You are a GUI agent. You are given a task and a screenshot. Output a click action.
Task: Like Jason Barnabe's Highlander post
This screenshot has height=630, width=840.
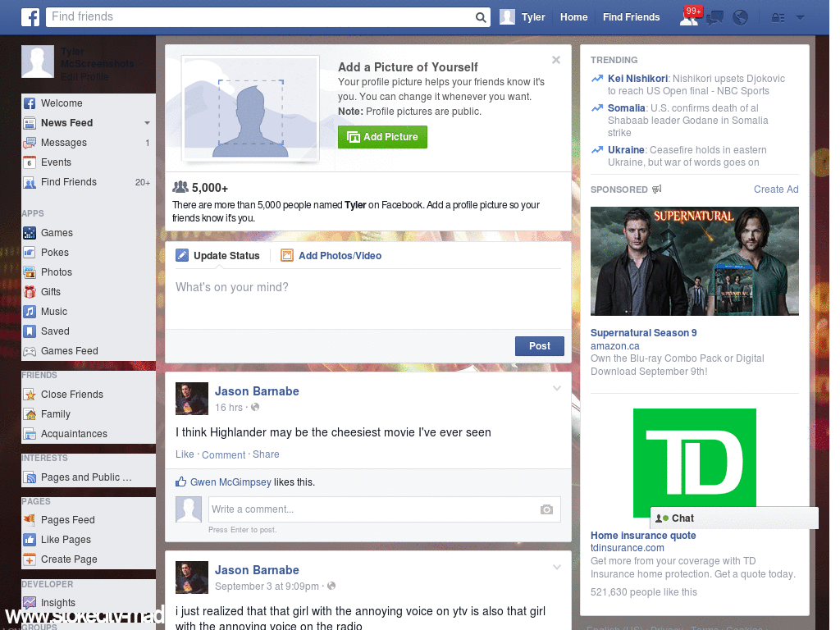click(185, 454)
